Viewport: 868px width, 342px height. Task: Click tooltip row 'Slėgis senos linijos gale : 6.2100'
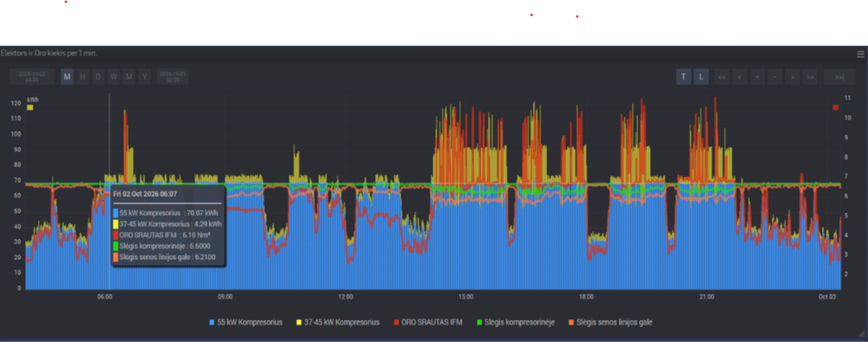[x=164, y=256]
